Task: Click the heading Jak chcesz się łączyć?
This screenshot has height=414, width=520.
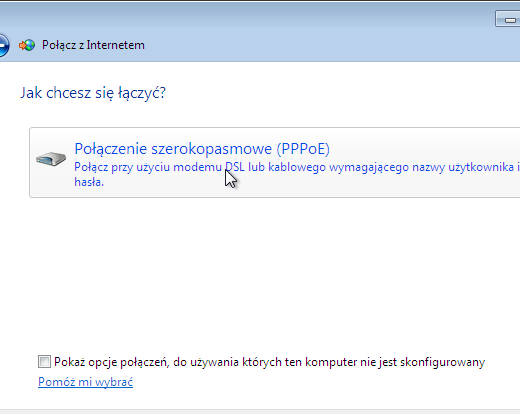Action: 93,93
